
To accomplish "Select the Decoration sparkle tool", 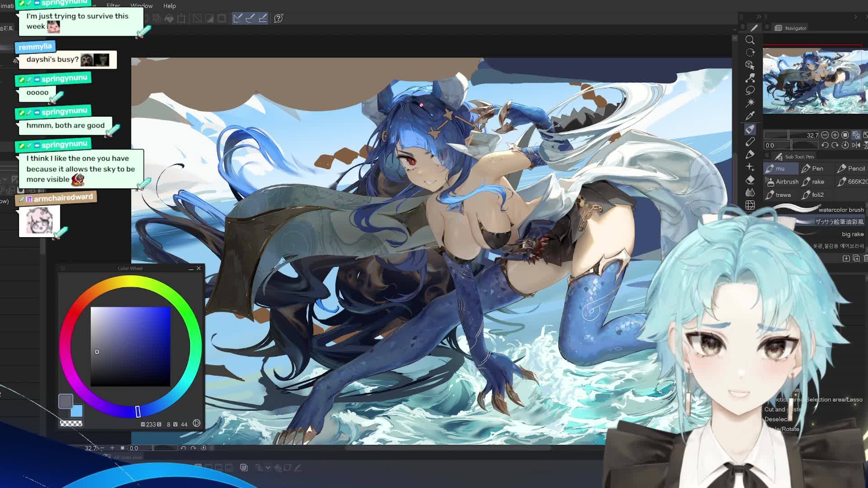I will coord(750,167).
